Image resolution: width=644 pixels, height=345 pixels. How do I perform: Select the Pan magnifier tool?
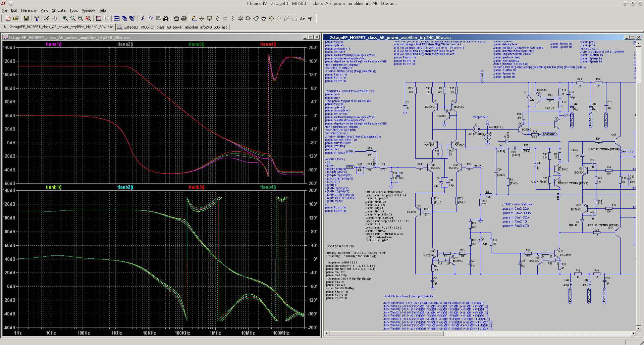(73, 18)
